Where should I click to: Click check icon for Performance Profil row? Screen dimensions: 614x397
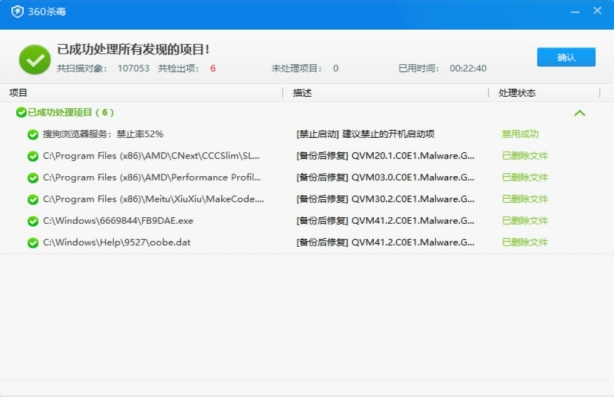pos(33,178)
